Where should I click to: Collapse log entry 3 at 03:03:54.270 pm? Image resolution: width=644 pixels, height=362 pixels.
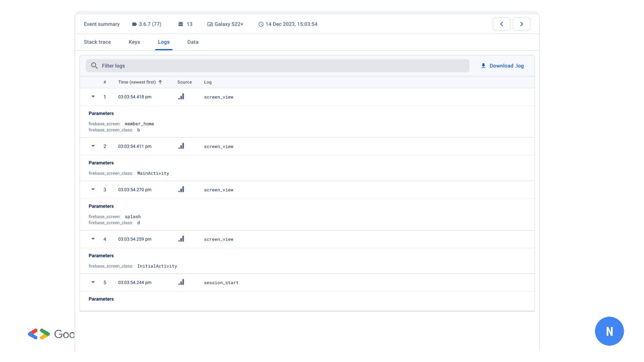[x=93, y=189]
